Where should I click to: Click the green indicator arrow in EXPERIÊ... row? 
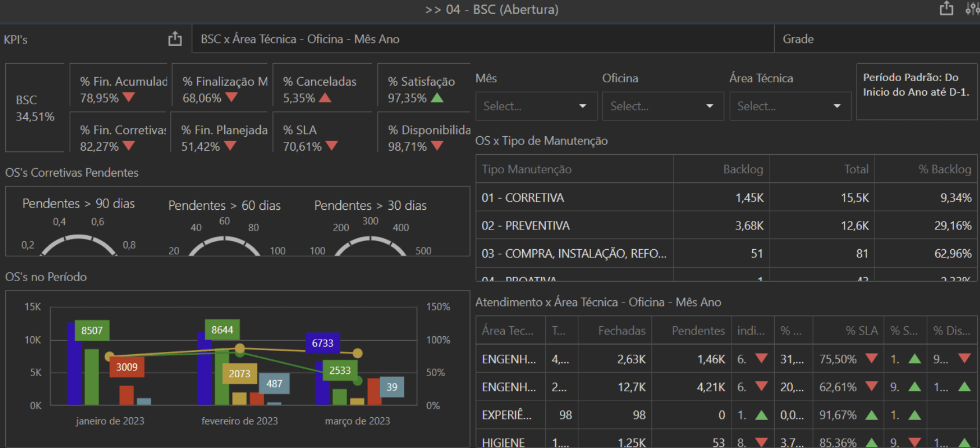click(x=762, y=414)
